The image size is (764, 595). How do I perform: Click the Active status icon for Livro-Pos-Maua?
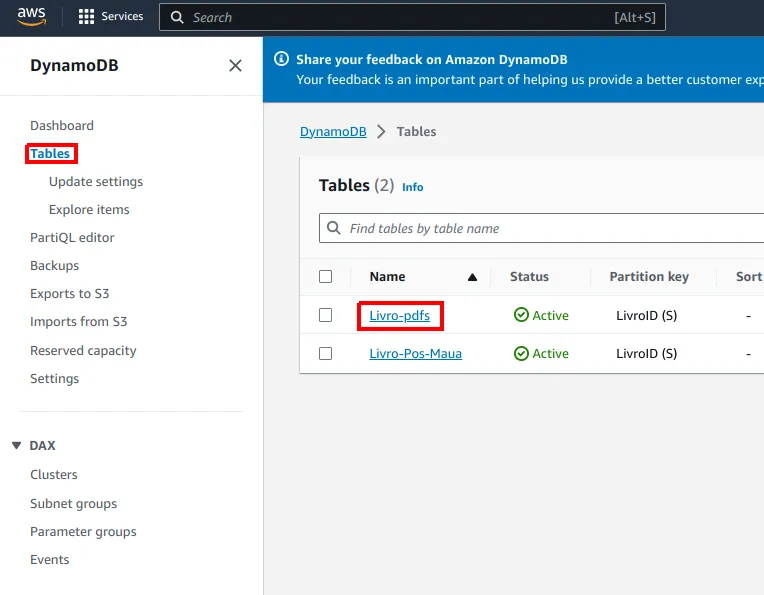(521, 353)
